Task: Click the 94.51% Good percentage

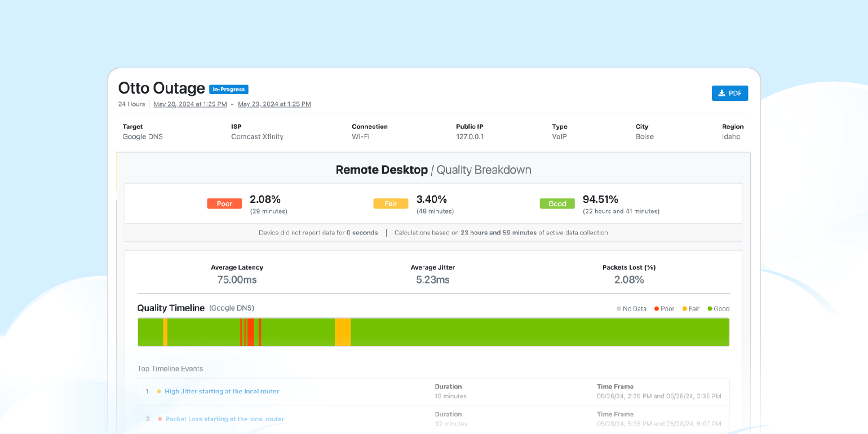Action: click(x=600, y=199)
